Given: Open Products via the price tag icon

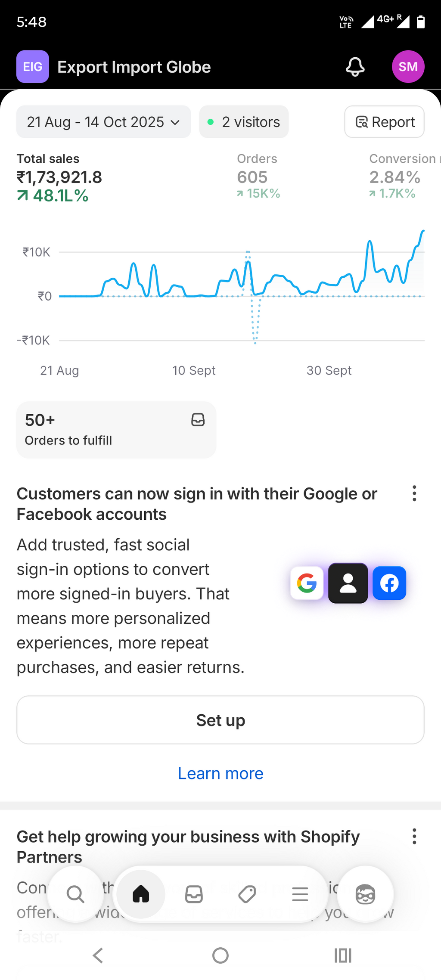Looking at the screenshot, I should (x=247, y=894).
